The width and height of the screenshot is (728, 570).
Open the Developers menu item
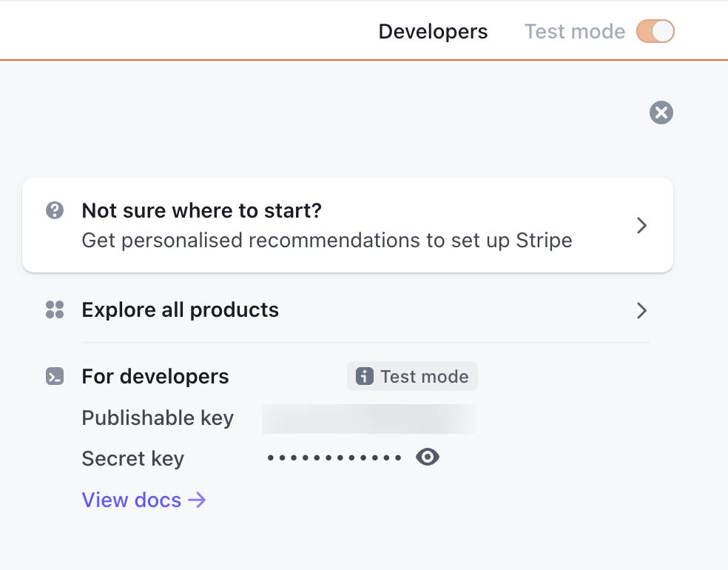[x=433, y=32]
